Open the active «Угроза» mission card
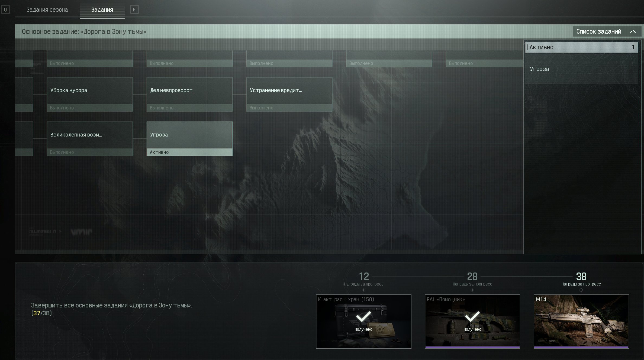 pyautogui.click(x=189, y=139)
